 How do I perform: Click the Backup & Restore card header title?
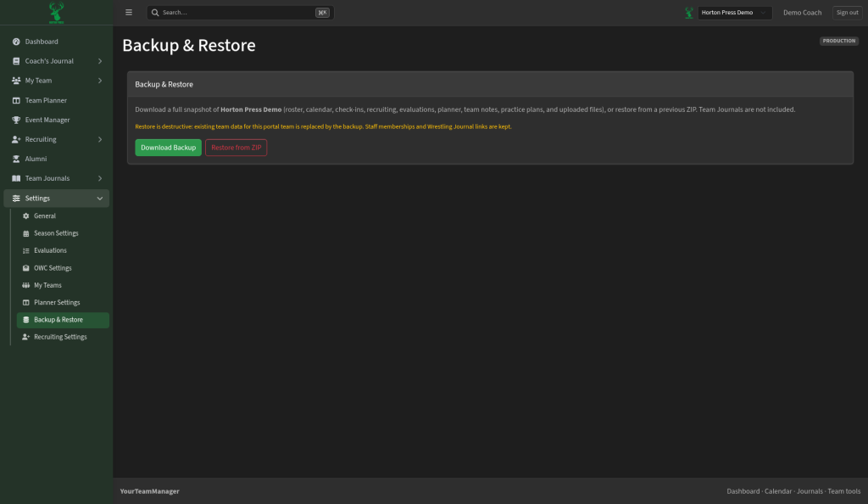click(x=164, y=84)
